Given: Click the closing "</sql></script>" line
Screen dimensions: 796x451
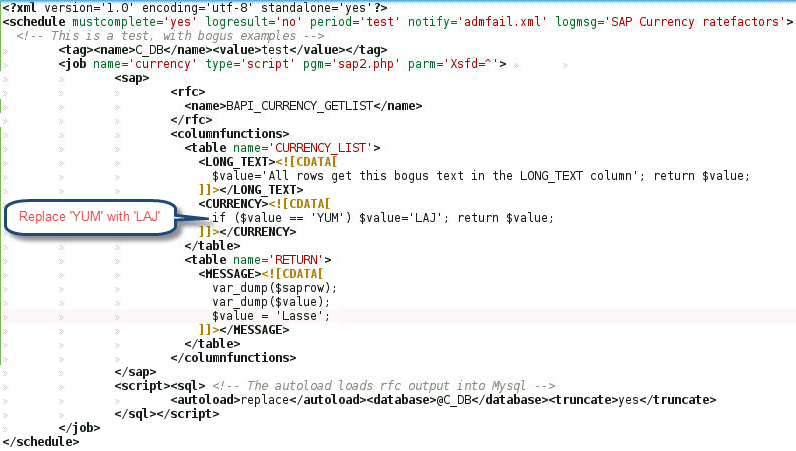Looking at the screenshot, I should (x=167, y=414).
